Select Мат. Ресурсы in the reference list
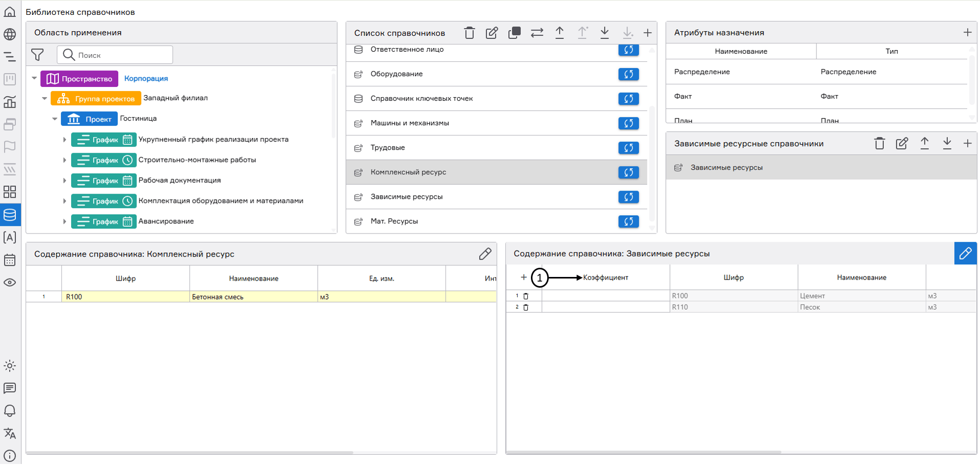The height and width of the screenshot is (465, 980). 394,221
